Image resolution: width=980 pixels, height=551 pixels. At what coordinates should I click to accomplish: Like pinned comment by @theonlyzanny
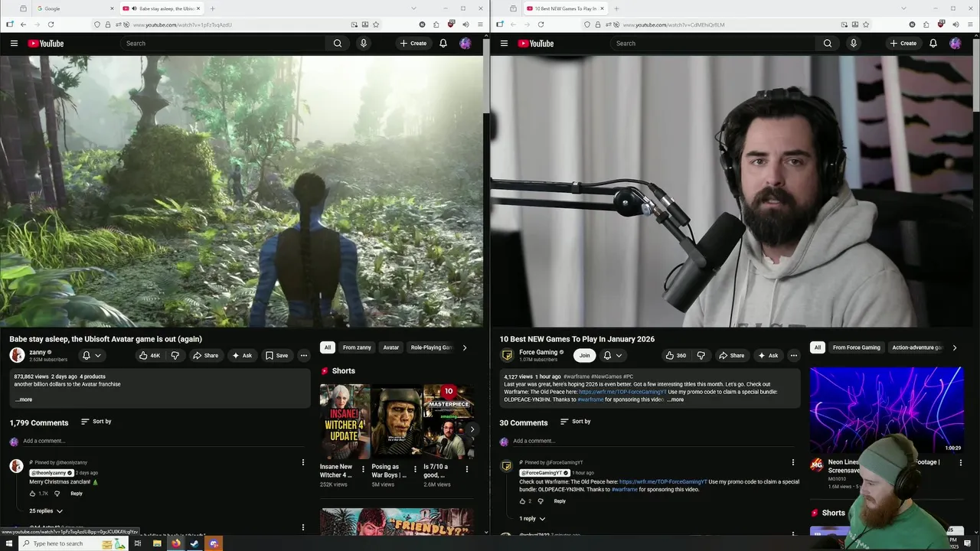pos(32,494)
